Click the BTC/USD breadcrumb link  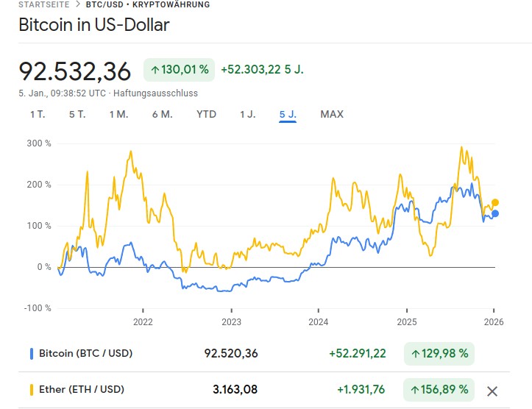(x=104, y=5)
